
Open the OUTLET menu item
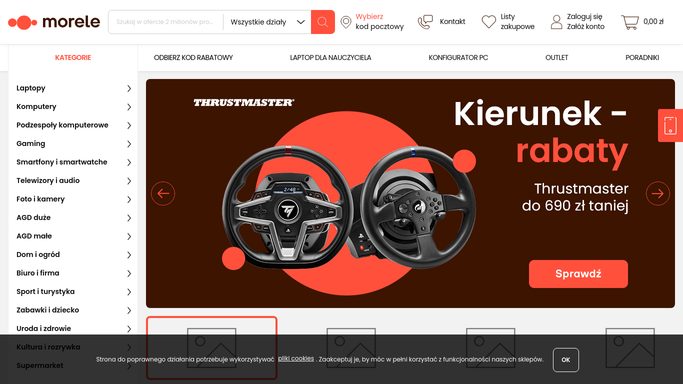557,57
